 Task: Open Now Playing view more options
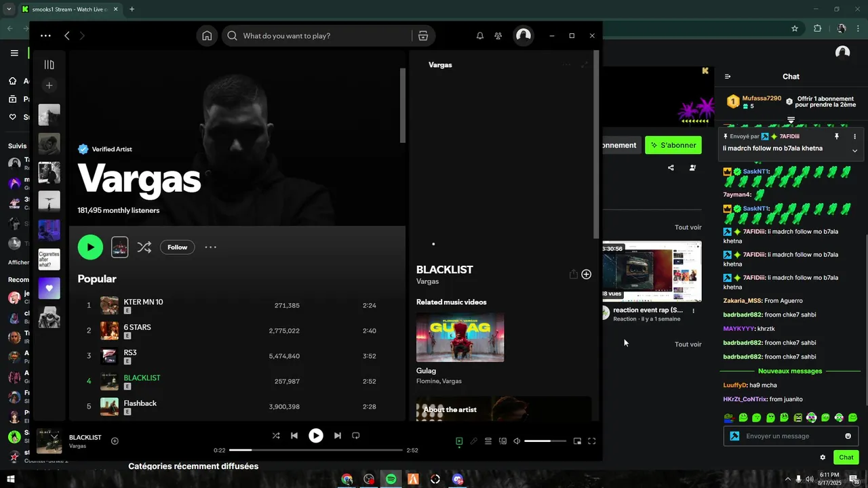click(567, 64)
